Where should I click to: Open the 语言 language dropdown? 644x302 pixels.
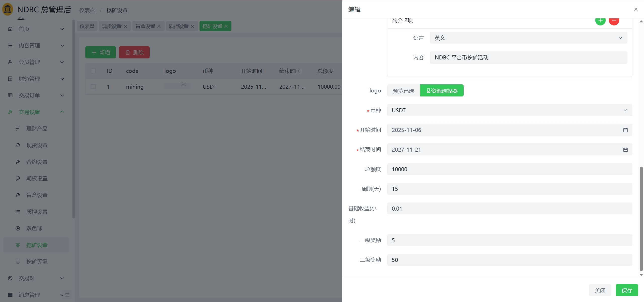click(528, 38)
